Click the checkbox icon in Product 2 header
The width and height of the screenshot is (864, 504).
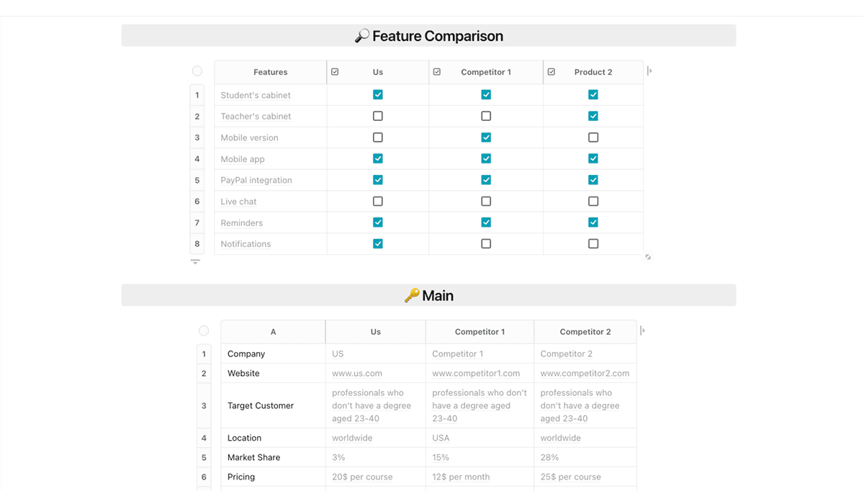click(552, 72)
